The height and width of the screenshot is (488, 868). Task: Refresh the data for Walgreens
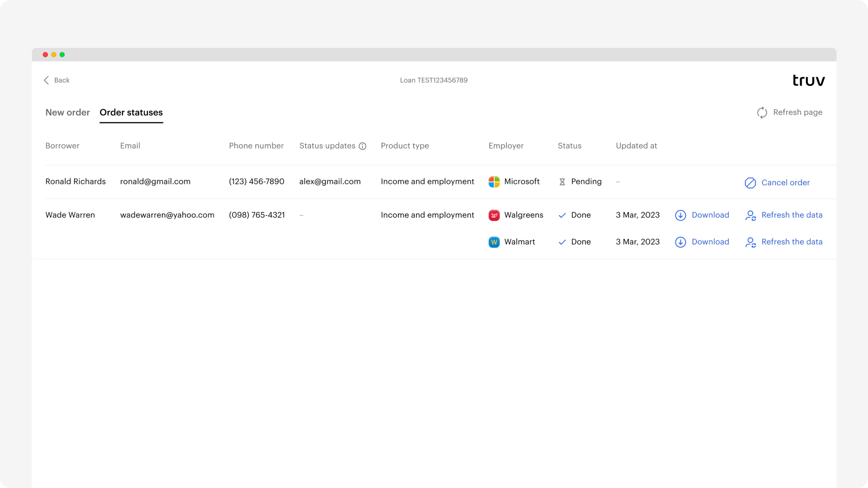(792, 215)
